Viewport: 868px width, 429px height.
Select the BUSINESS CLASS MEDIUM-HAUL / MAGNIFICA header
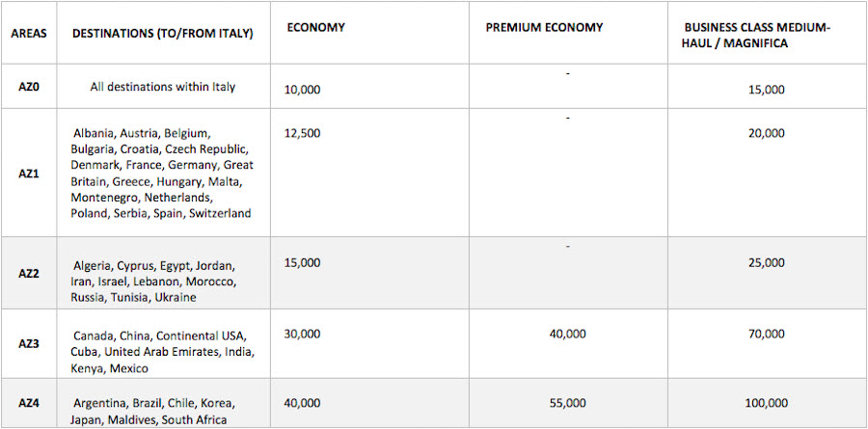(x=757, y=36)
